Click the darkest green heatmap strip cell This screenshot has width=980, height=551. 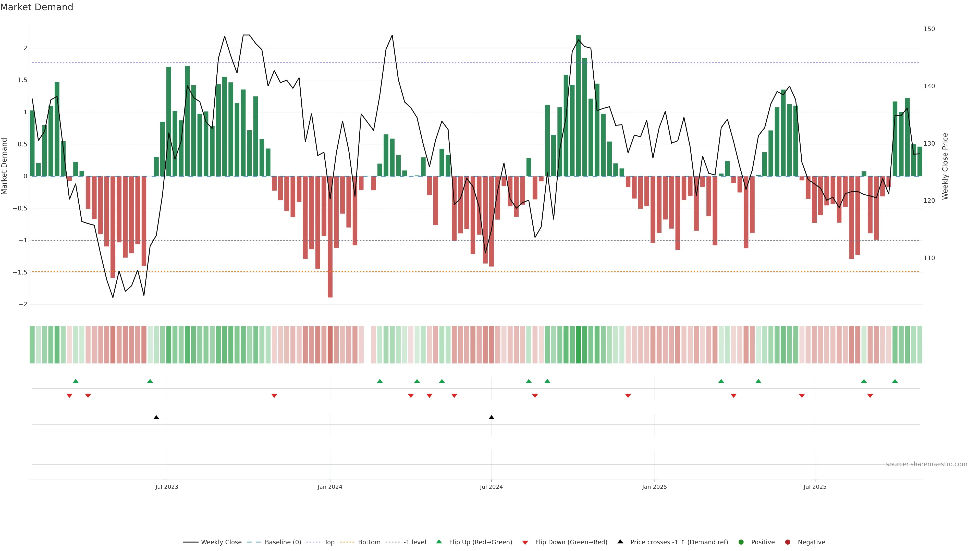click(578, 345)
